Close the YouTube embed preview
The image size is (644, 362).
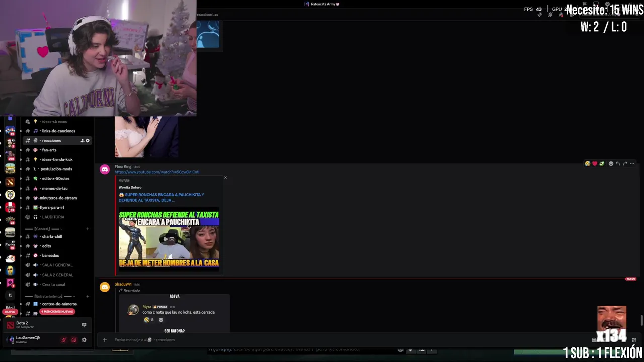[x=225, y=178]
